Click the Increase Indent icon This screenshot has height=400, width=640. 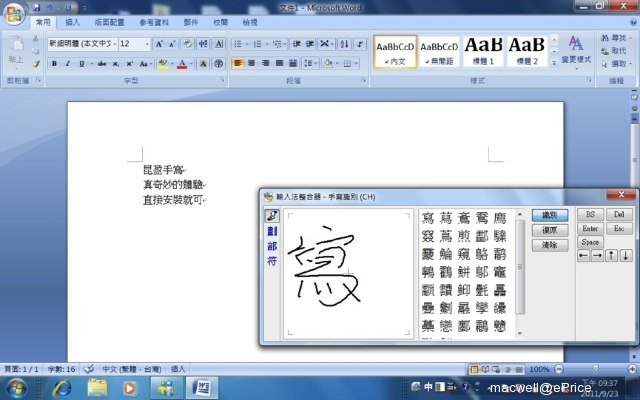click(x=310, y=44)
